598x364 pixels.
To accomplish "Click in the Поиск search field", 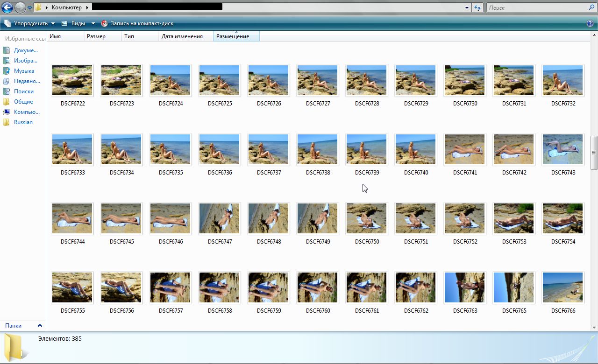I will click(x=537, y=7).
